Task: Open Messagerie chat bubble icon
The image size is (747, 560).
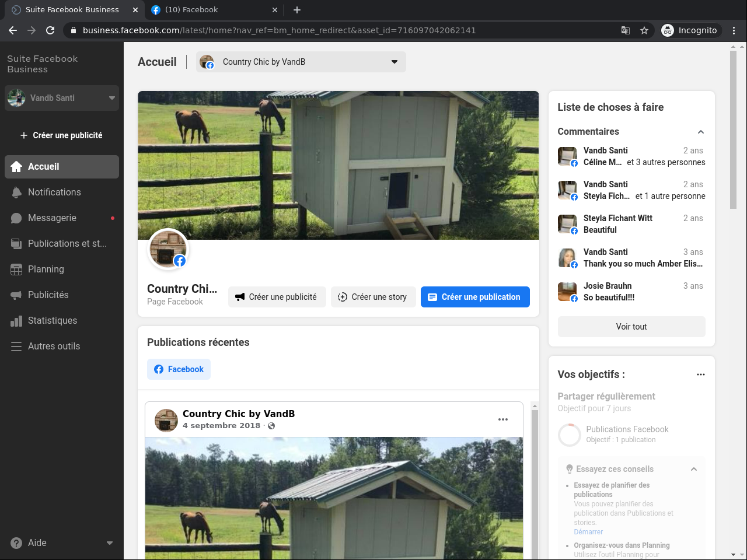Action: pyautogui.click(x=16, y=218)
